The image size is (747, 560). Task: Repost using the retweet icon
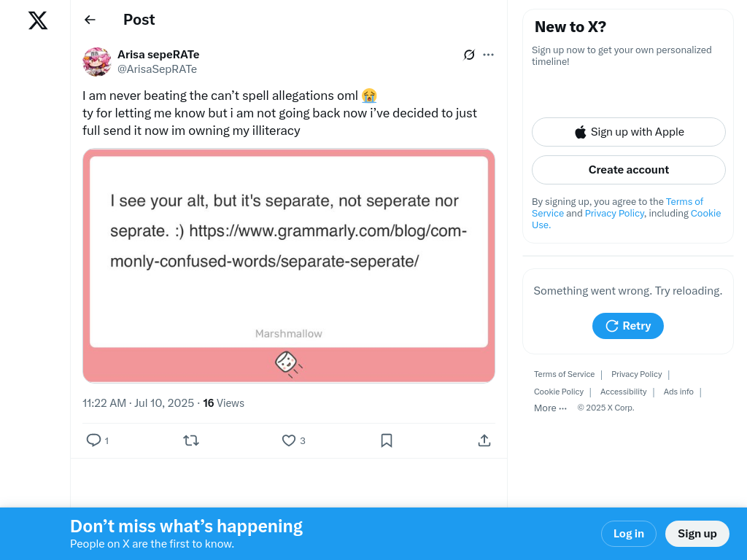coord(191,440)
